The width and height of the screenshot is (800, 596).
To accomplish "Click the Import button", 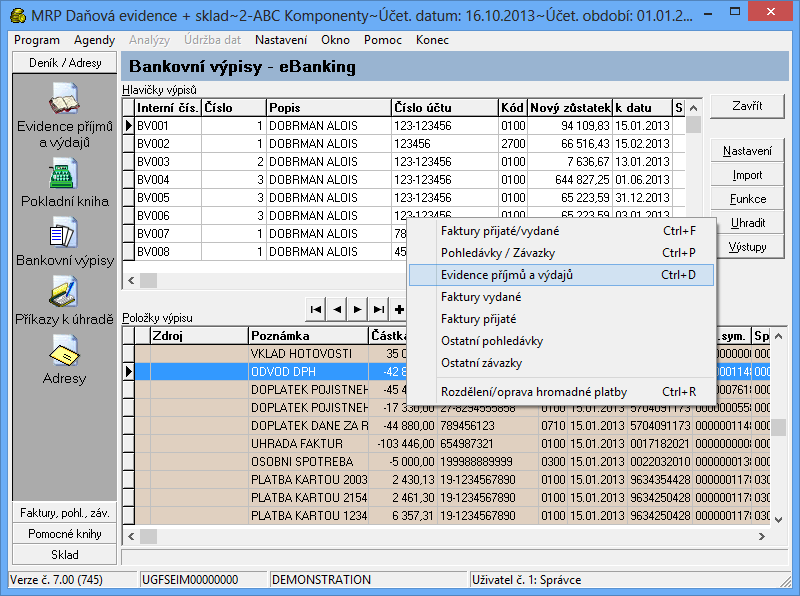I will coord(747,175).
